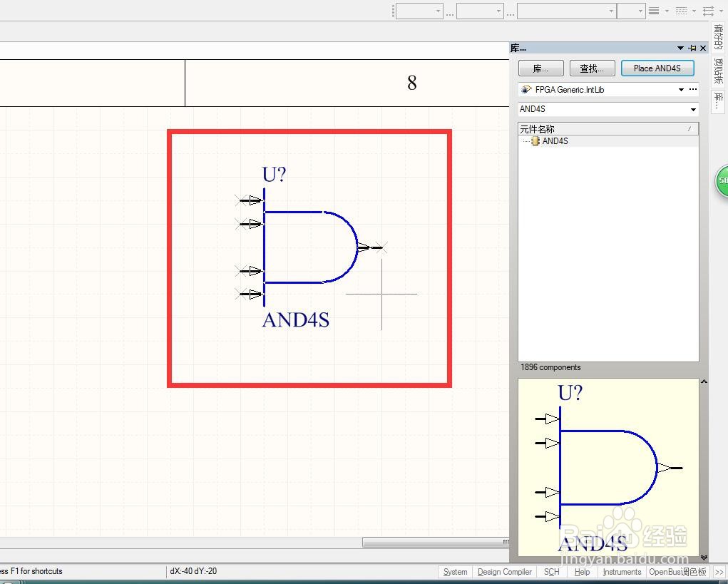Open the second toolbar combo box dropdown
728x584 pixels.
coord(498,11)
